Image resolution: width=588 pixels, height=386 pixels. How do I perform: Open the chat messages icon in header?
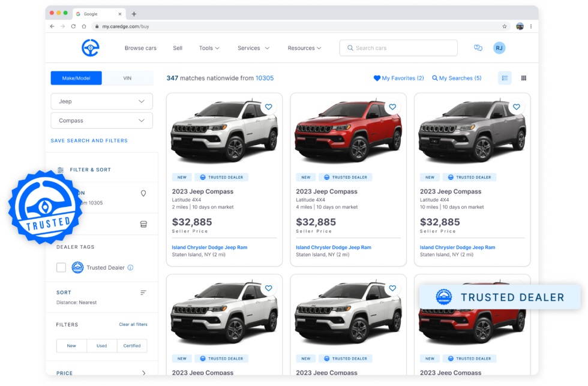click(x=478, y=47)
